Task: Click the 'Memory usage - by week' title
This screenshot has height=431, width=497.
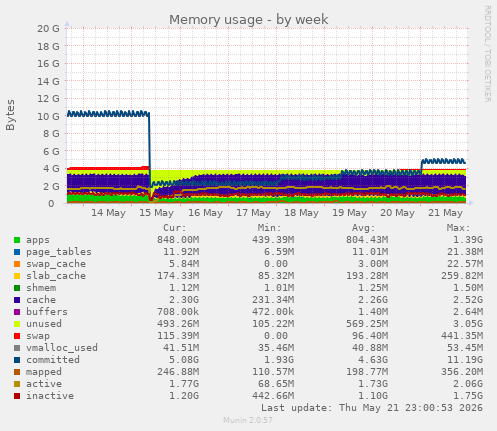Action: coord(249,20)
